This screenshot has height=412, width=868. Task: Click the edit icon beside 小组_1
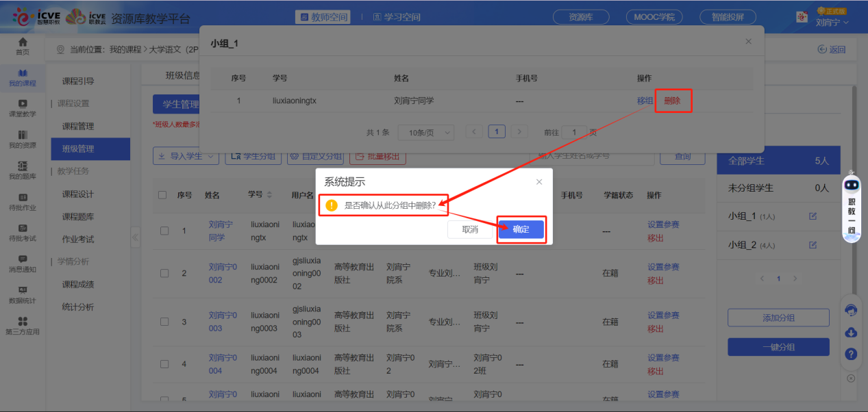pos(813,216)
